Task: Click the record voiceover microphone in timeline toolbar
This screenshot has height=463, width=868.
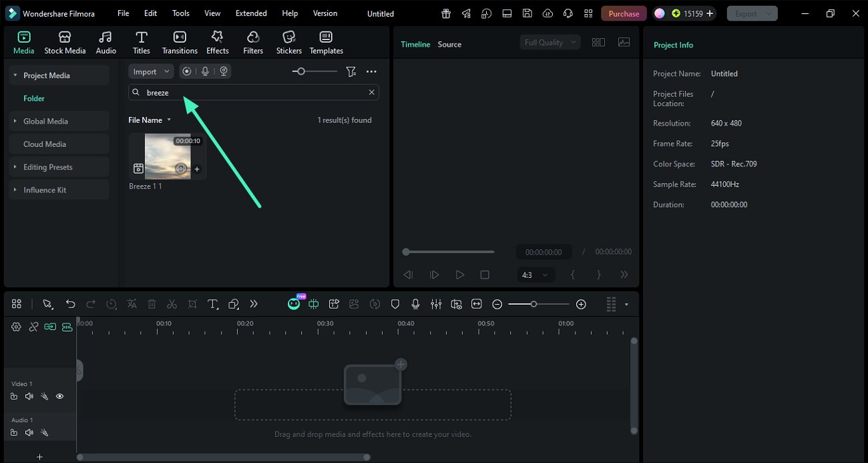Action: tap(415, 304)
